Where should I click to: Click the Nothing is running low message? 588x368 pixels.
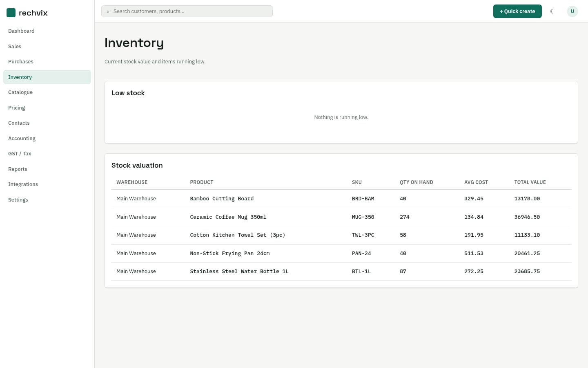click(x=341, y=117)
